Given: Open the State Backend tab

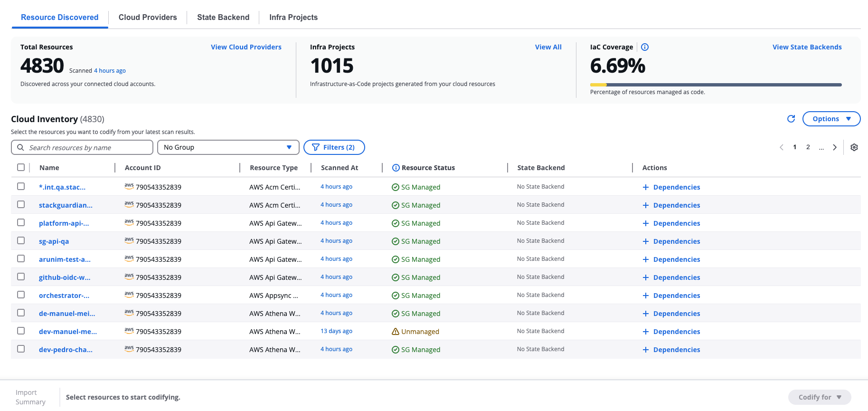Looking at the screenshot, I should pos(223,18).
